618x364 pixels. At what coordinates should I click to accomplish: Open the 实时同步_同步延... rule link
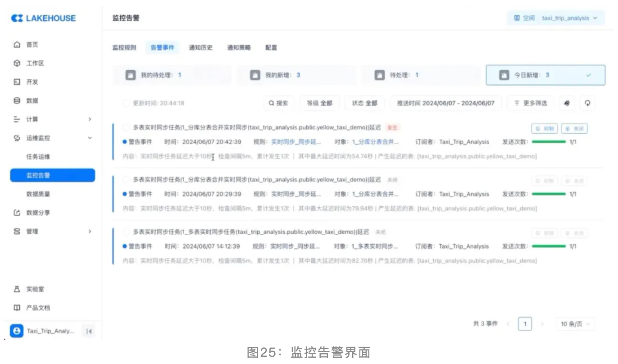tap(296, 142)
